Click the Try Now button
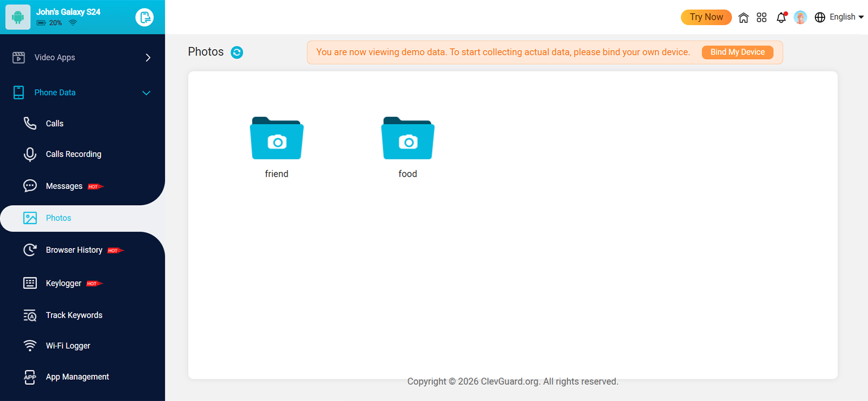The width and height of the screenshot is (868, 401). [706, 17]
